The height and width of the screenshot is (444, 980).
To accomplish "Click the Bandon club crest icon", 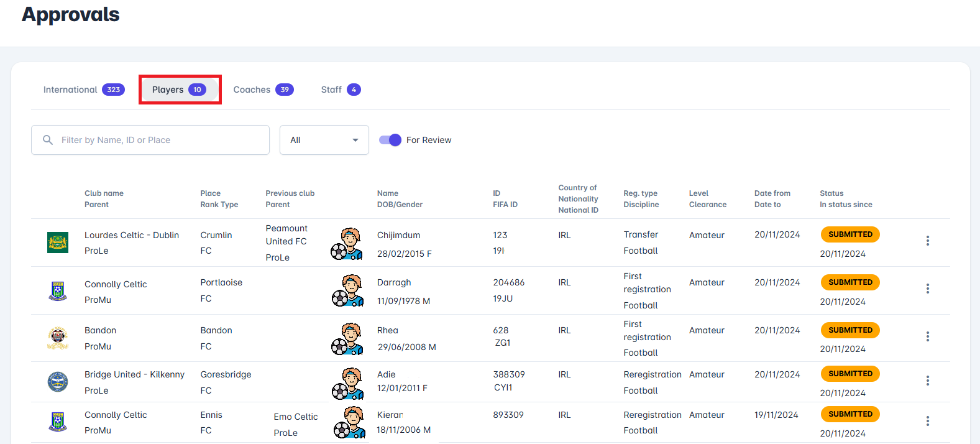I will pyautogui.click(x=58, y=338).
